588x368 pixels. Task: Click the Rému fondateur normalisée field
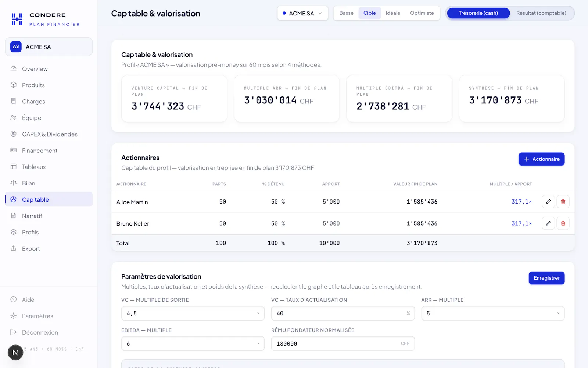(343, 344)
